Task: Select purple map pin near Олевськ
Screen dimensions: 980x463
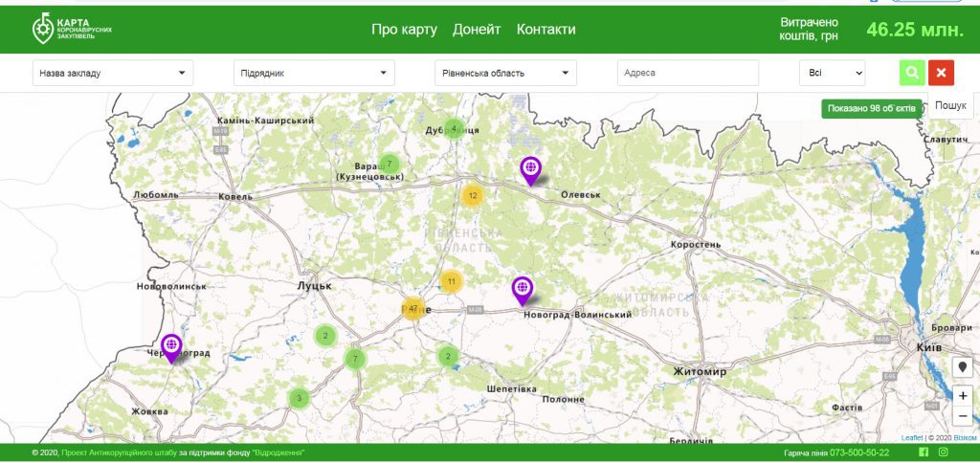Action: point(530,169)
